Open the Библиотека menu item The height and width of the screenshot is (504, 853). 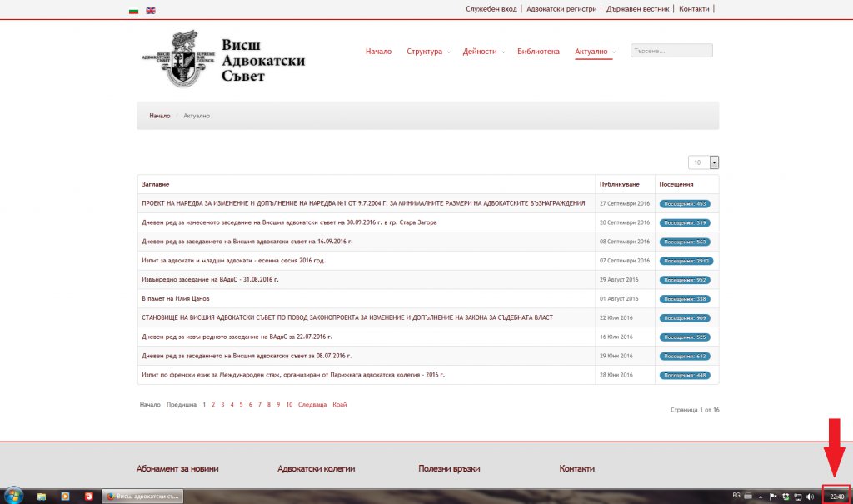[x=538, y=52]
